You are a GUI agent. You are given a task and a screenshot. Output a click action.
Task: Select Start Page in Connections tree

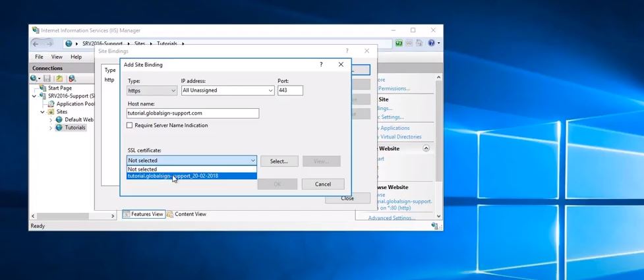[59, 88]
